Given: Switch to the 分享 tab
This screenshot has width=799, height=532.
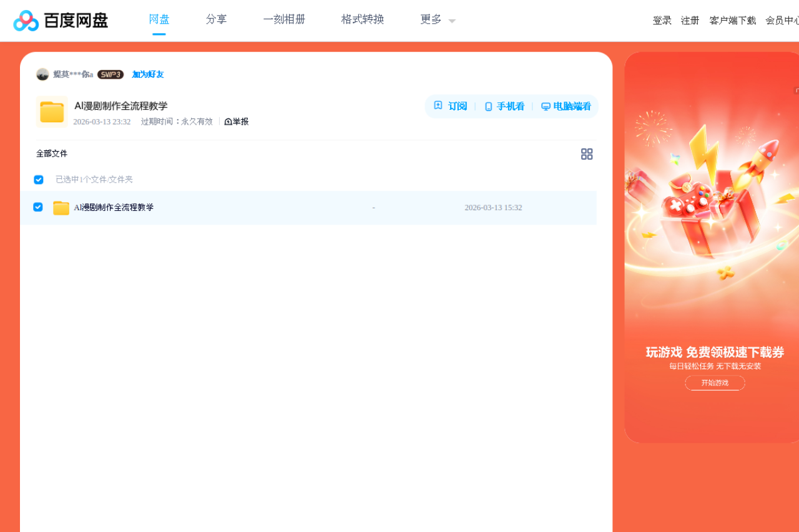Looking at the screenshot, I should pos(216,19).
